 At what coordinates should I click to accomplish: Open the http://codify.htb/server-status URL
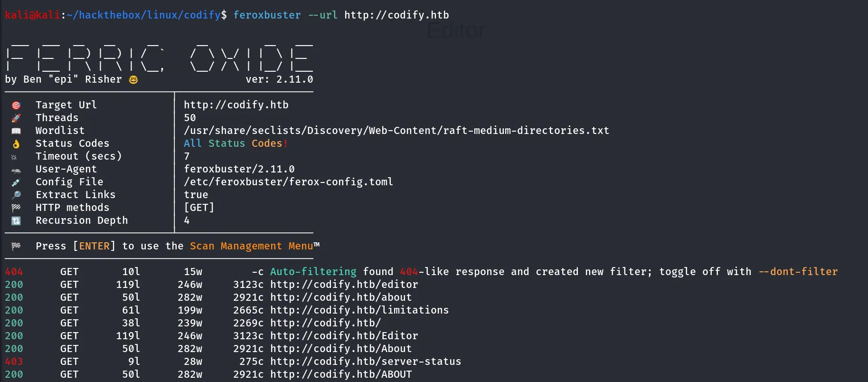coord(366,362)
